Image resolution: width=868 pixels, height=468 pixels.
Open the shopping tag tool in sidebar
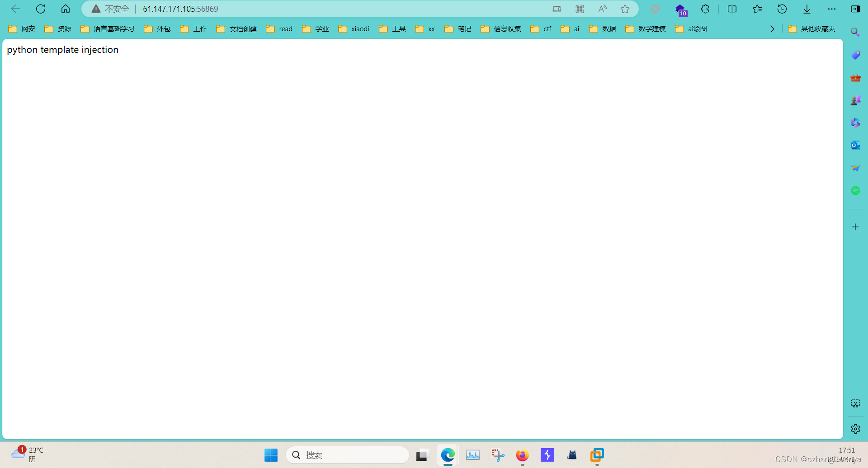click(x=855, y=55)
